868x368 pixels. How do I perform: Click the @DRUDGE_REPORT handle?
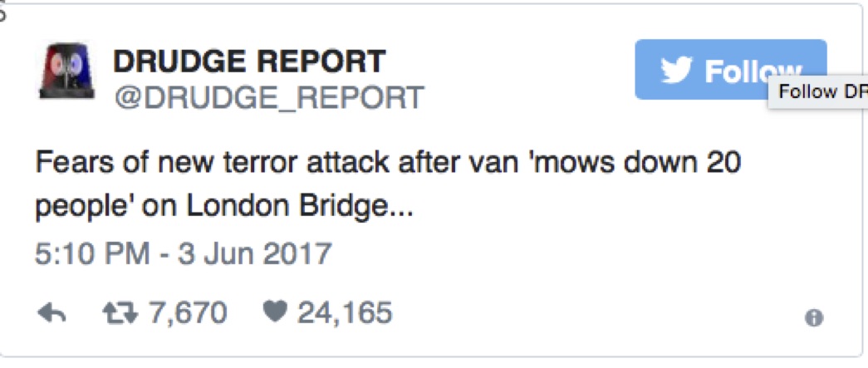pos(269,97)
